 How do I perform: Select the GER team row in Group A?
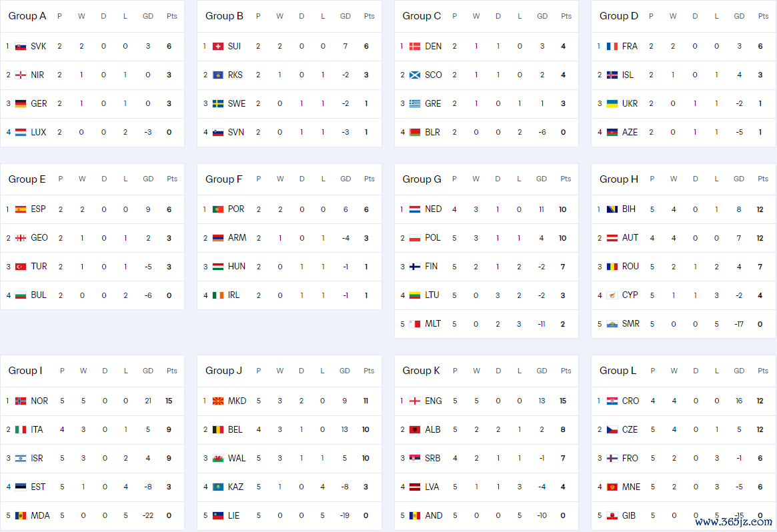click(39, 104)
